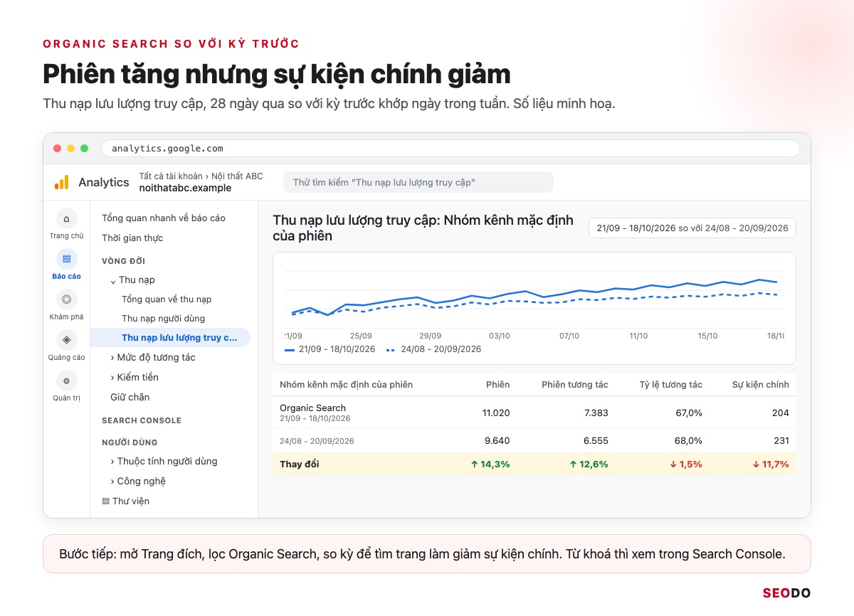Open Quản trị admin gear icon

tap(66, 381)
